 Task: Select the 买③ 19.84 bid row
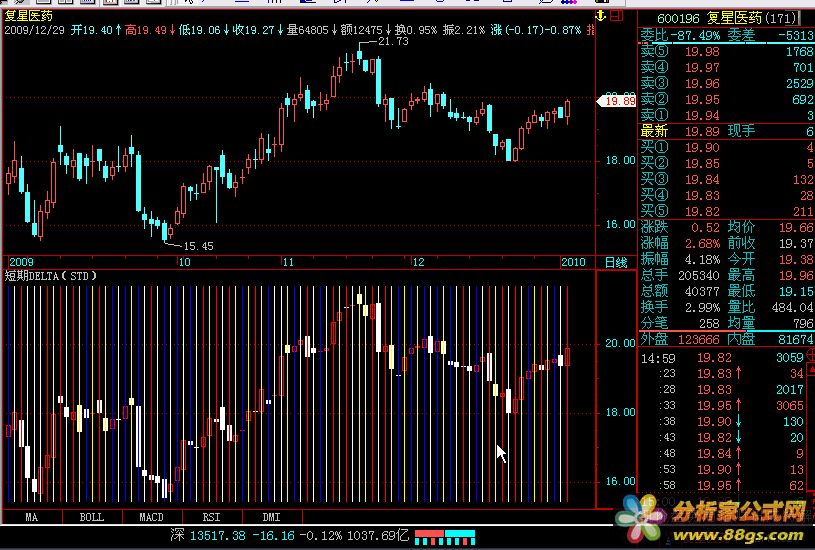coord(727,179)
